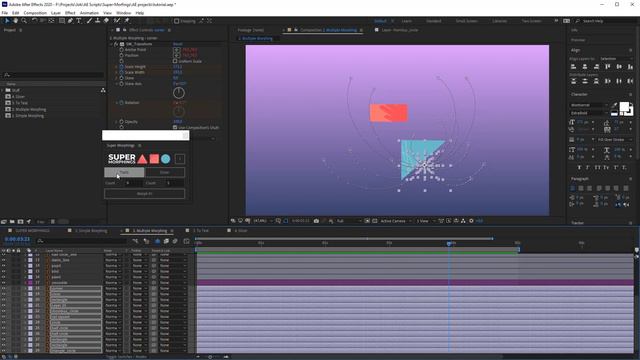
Task: Open the Active Camera dropdown
Action: [396, 221]
